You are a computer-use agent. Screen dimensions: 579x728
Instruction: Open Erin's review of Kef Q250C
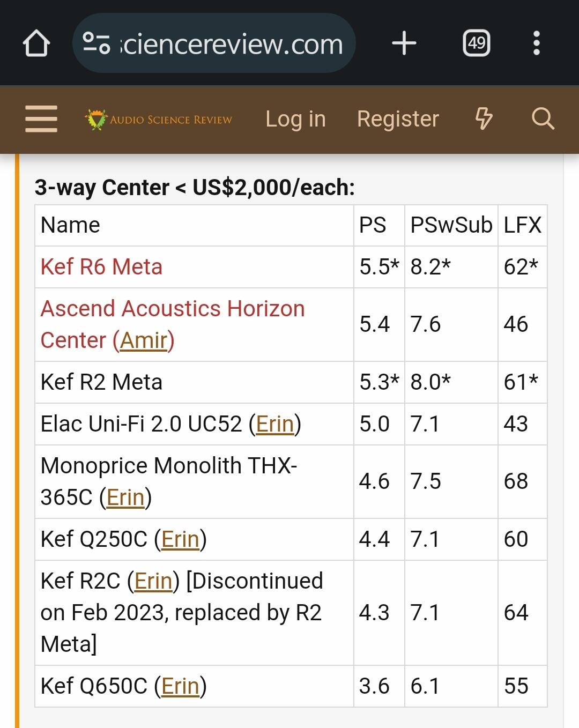[x=180, y=539]
